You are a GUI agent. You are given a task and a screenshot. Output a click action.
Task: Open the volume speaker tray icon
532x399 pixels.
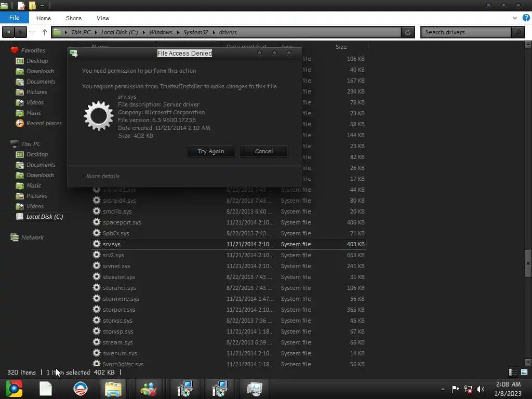point(481,389)
